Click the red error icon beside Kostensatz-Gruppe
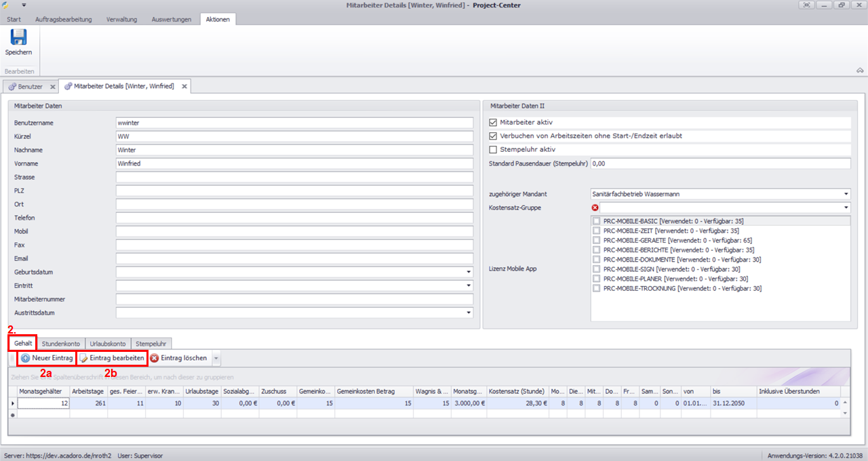This screenshot has height=461, width=868. pos(595,207)
